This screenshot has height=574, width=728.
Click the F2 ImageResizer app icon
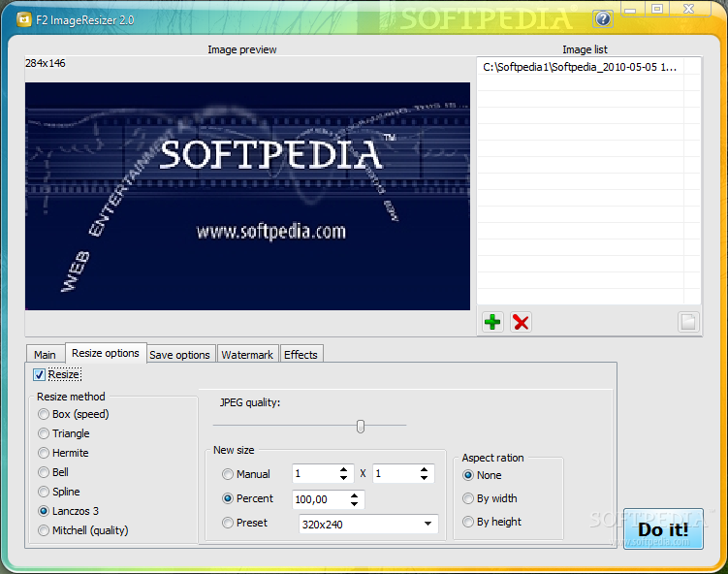(x=23, y=19)
